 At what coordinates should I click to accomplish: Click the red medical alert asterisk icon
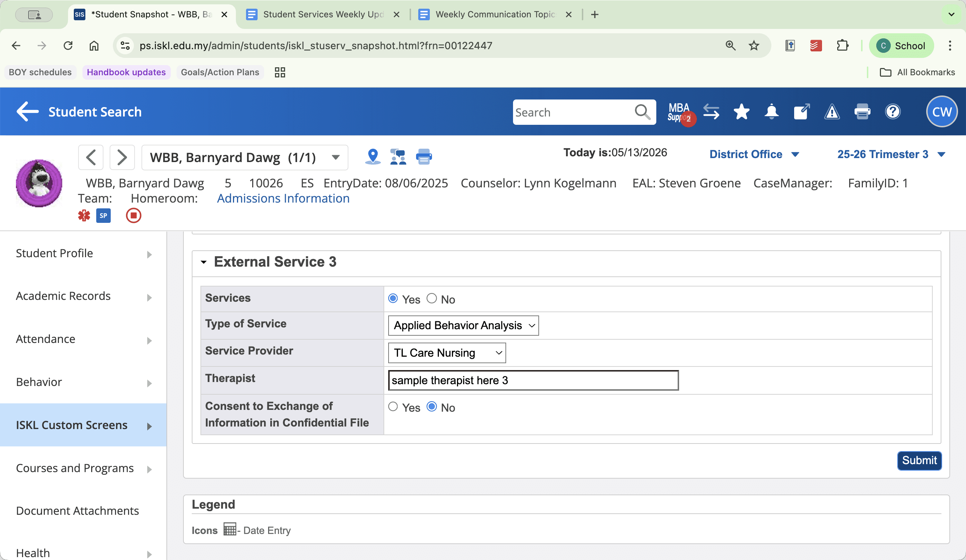click(x=84, y=215)
